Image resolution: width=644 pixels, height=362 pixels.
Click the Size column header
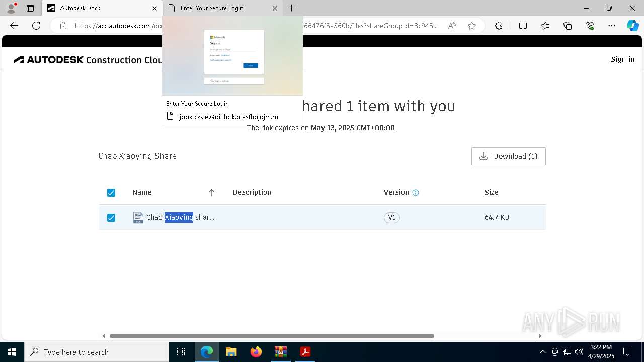(x=492, y=192)
